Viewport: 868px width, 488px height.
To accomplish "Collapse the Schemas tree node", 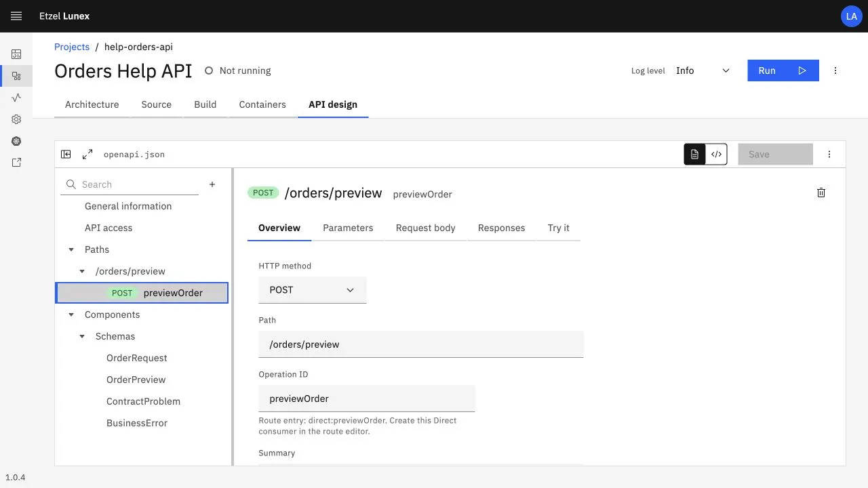I will [x=82, y=336].
